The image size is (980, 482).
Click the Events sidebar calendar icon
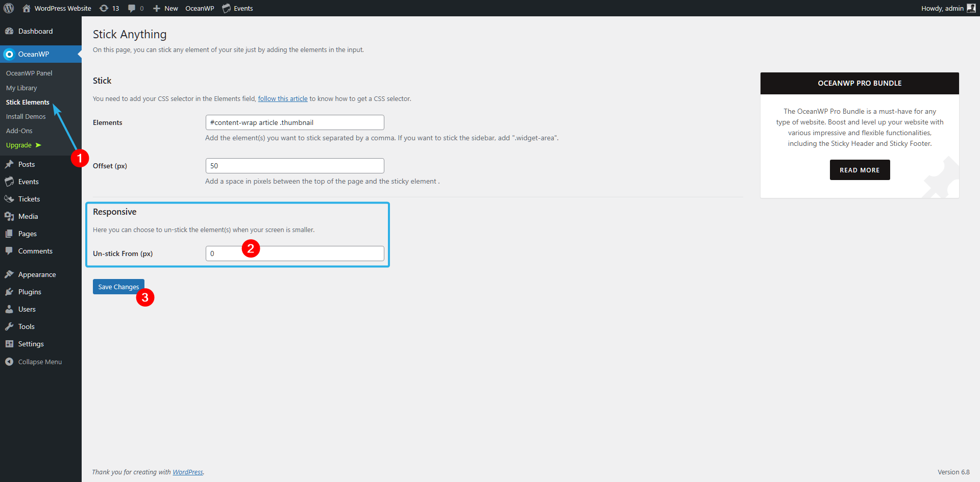[9, 182]
